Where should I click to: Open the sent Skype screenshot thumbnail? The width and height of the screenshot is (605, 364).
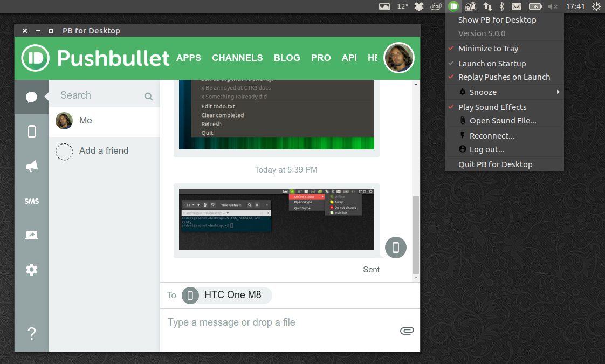(x=276, y=219)
